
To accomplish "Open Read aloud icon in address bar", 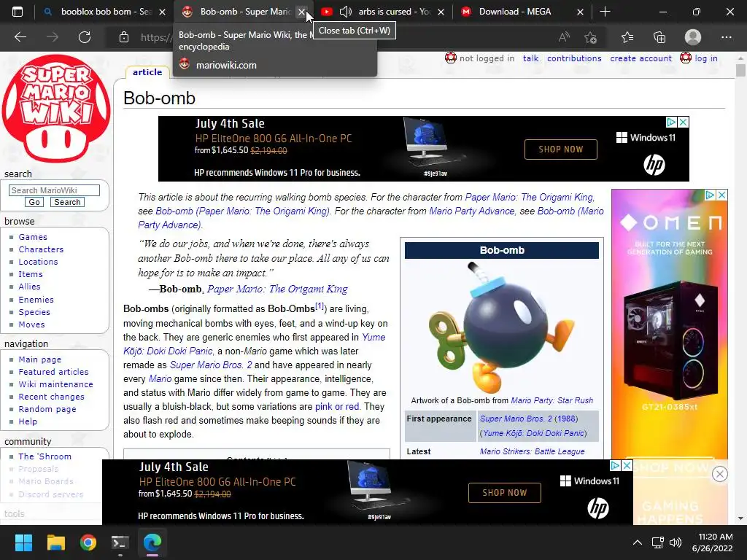I will (x=564, y=37).
